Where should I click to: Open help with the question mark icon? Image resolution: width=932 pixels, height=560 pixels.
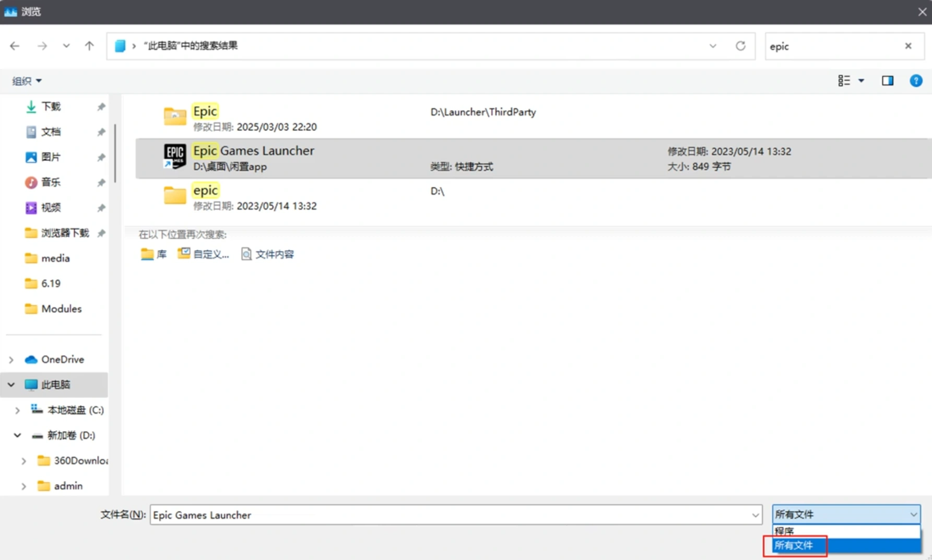(916, 80)
